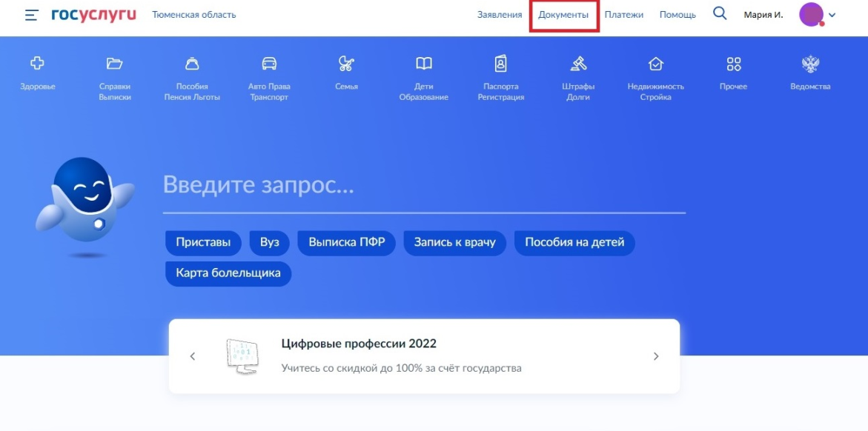Viewport: 868px width, 431px height.
Task: Open the Платежи menu item
Action: (x=624, y=15)
